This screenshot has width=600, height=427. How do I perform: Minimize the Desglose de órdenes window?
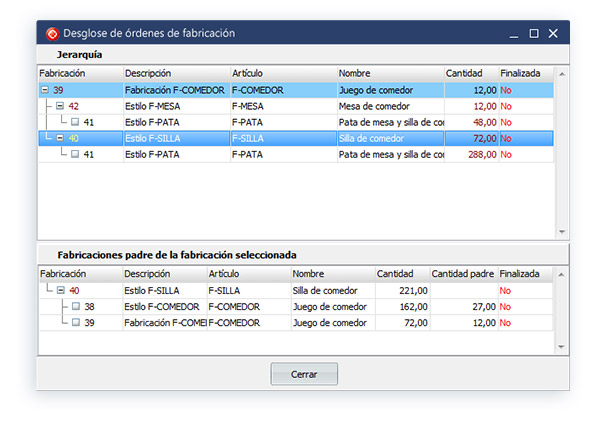click(513, 33)
